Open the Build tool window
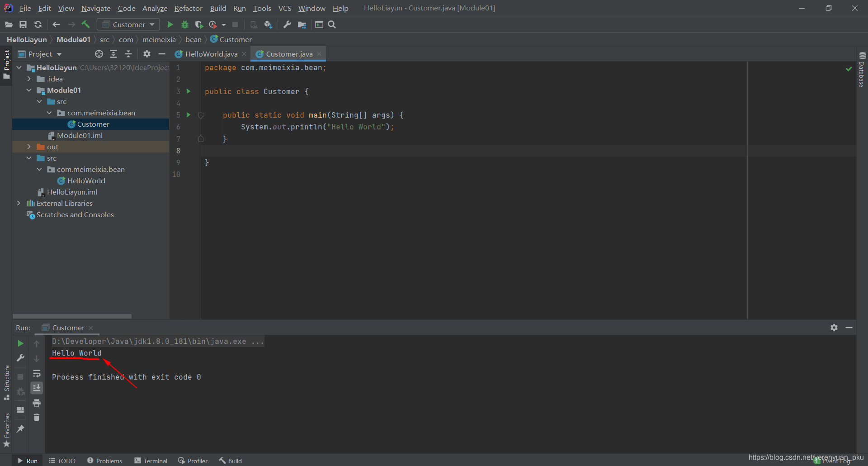This screenshot has width=868, height=466. point(231,461)
